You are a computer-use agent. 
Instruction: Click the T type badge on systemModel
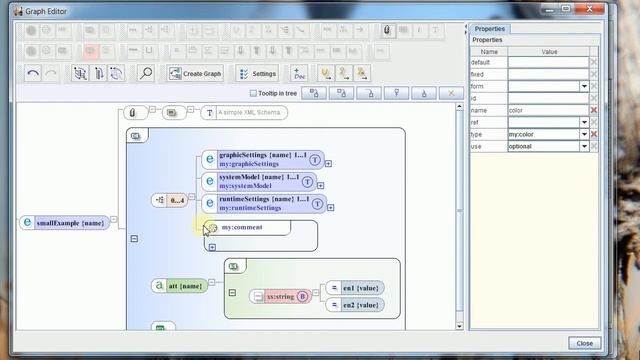pyautogui.click(x=307, y=182)
